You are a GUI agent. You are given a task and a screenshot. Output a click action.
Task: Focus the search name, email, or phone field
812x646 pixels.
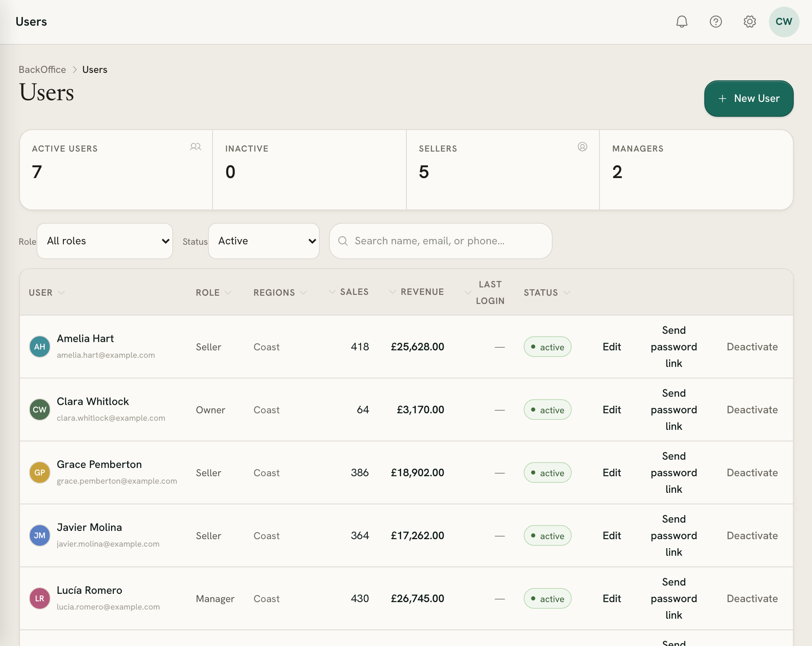pyautogui.click(x=441, y=241)
